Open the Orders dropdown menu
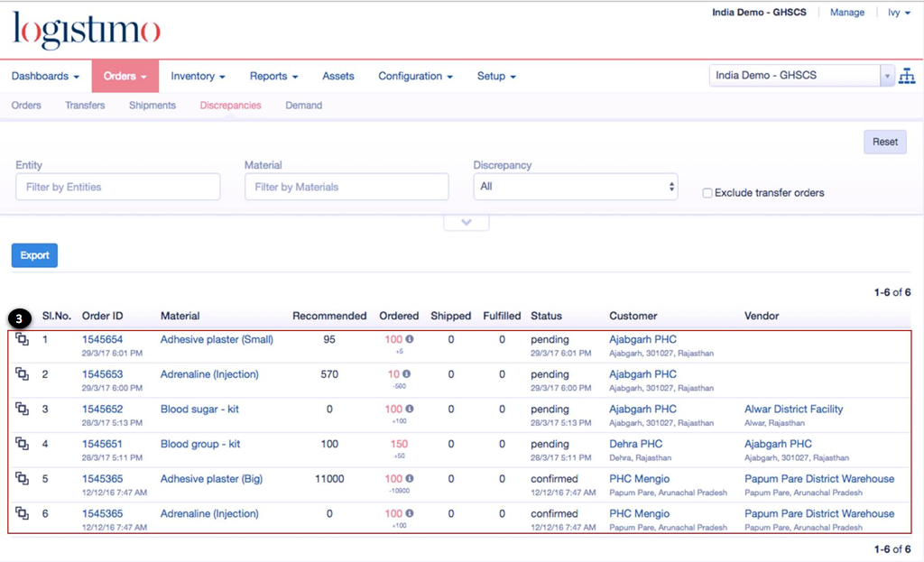The height and width of the screenshot is (562, 924). pyautogui.click(x=125, y=76)
